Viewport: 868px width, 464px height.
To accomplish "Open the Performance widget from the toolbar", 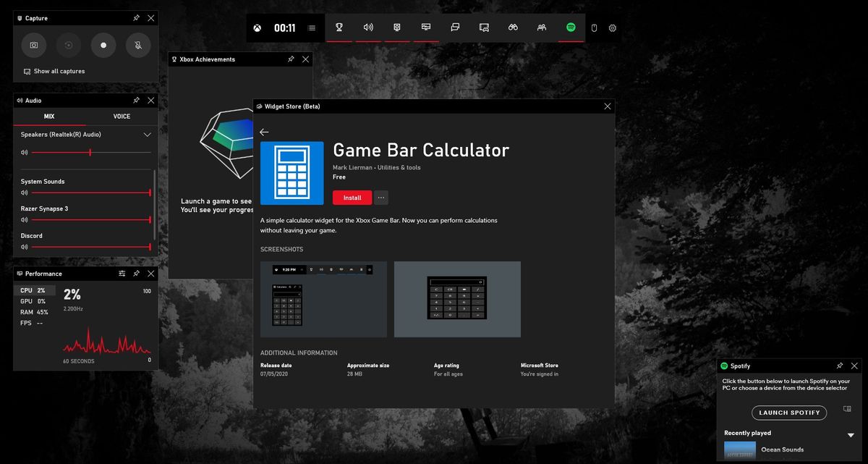I will pyautogui.click(x=425, y=28).
